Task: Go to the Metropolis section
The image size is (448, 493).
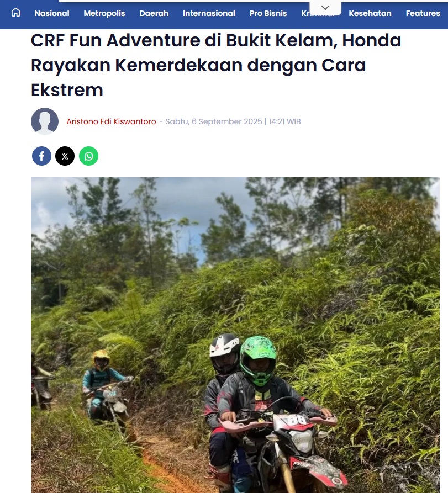Action: (104, 13)
